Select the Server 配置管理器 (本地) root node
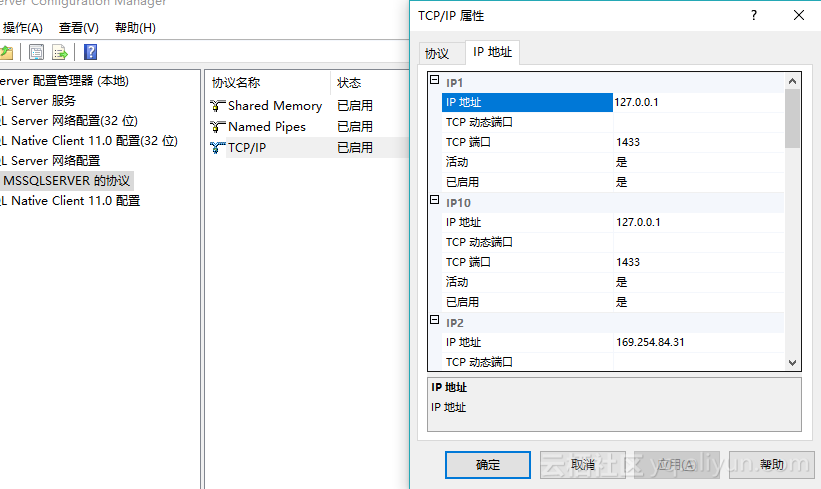Screen dimensions: 821x489 [x=64, y=81]
